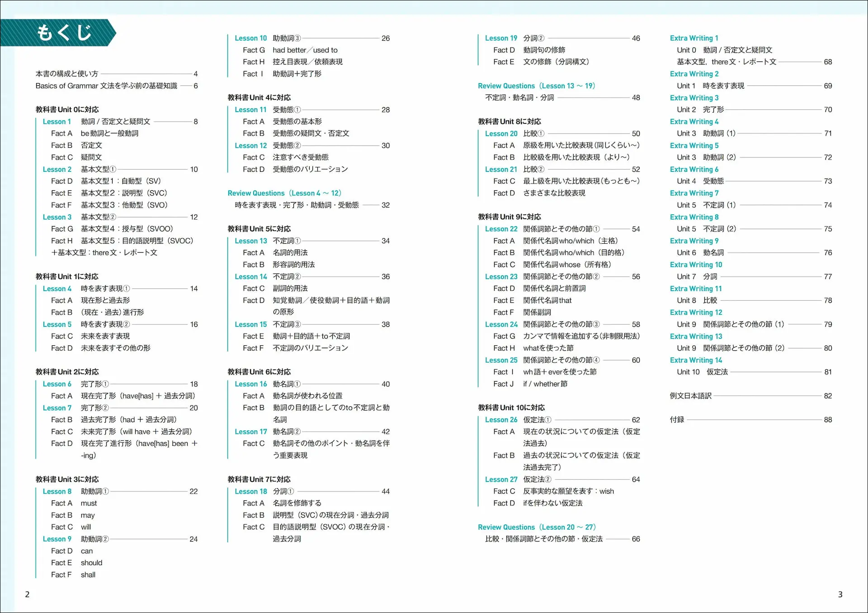
Task: Click Basics of Grammar entry
Action: pyautogui.click(x=106, y=86)
